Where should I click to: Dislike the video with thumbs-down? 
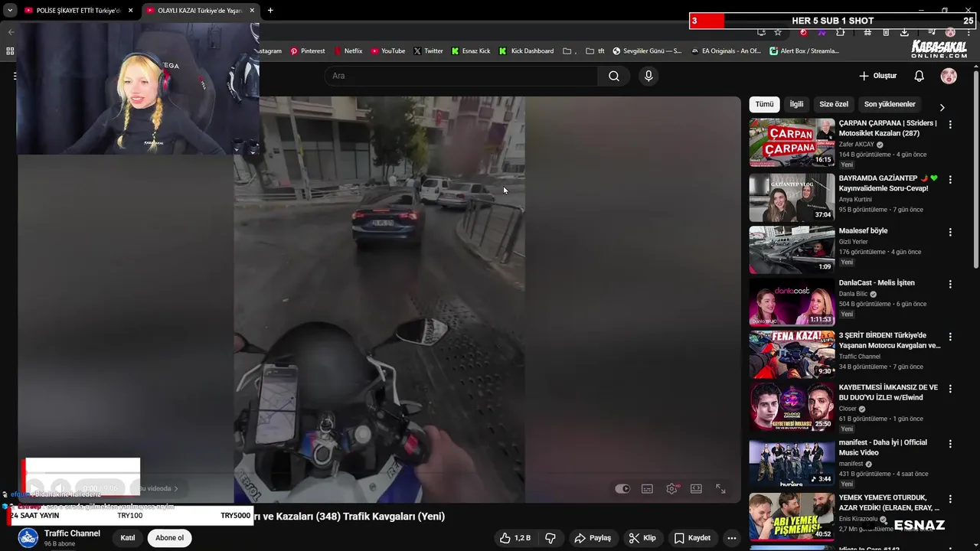[550, 538]
